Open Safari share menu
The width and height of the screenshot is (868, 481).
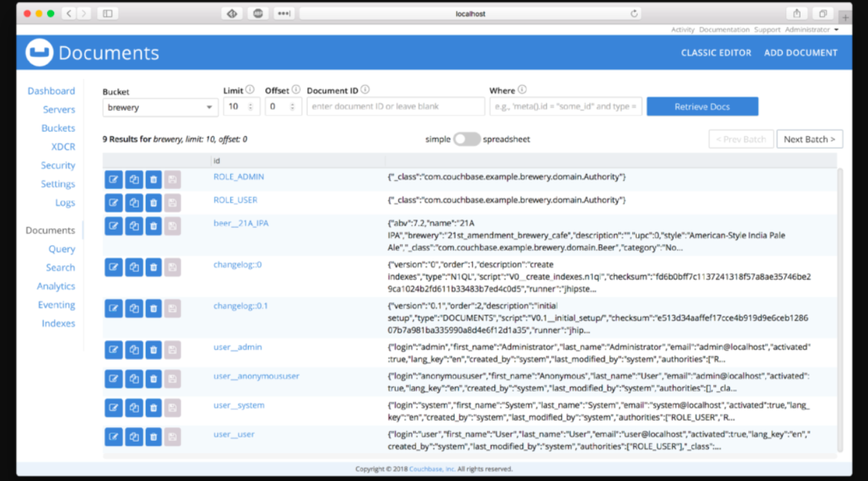[797, 13]
